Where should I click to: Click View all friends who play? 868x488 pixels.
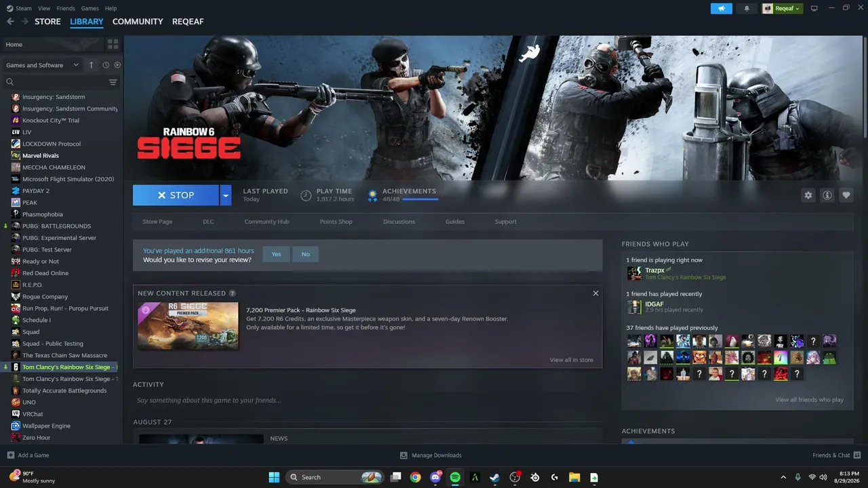click(809, 400)
